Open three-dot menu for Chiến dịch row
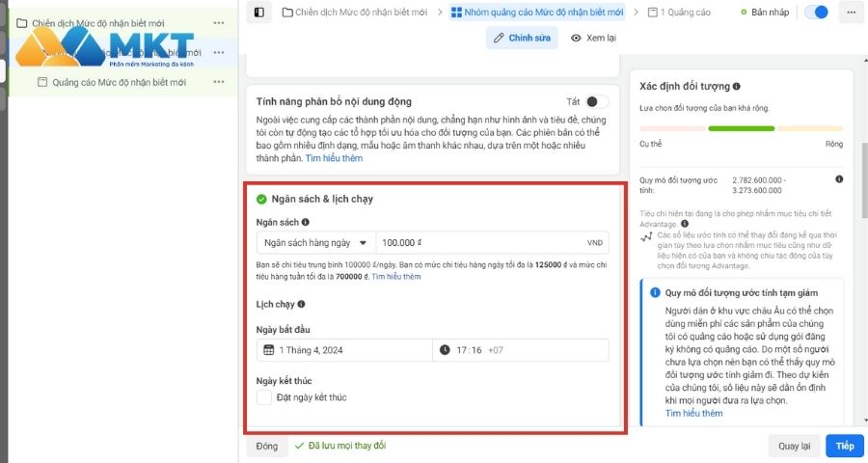The height and width of the screenshot is (463, 868). point(219,23)
